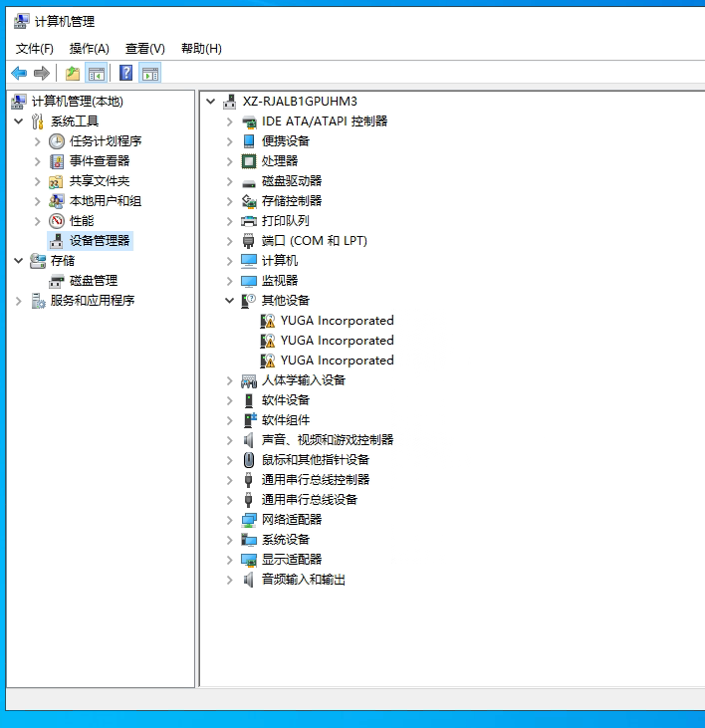Open the 查看(V) menu
The width and height of the screenshot is (705, 728).
(144, 48)
